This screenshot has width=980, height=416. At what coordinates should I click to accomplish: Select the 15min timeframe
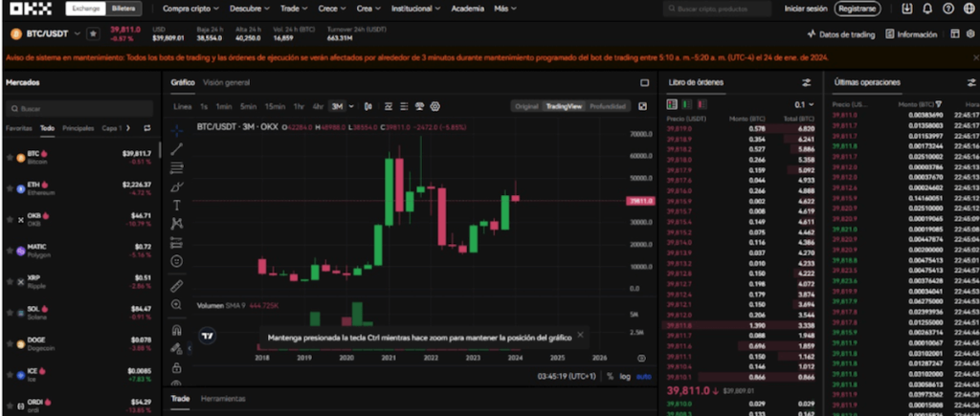[x=275, y=106]
